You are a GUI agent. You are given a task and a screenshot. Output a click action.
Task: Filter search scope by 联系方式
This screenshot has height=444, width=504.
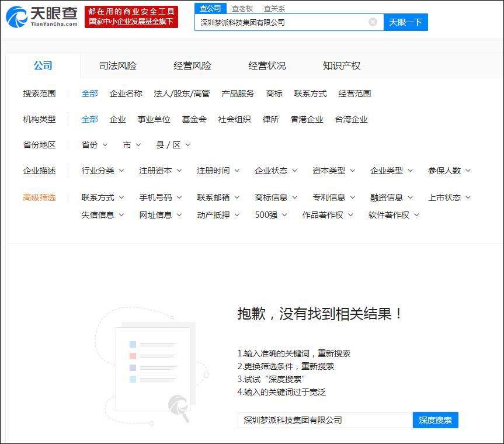coord(310,93)
